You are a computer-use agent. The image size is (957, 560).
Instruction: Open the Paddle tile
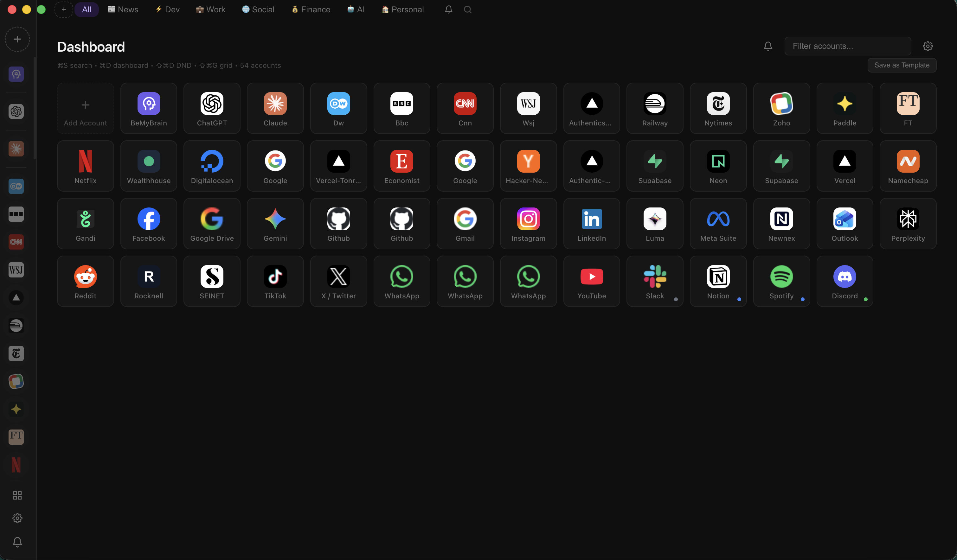(845, 108)
